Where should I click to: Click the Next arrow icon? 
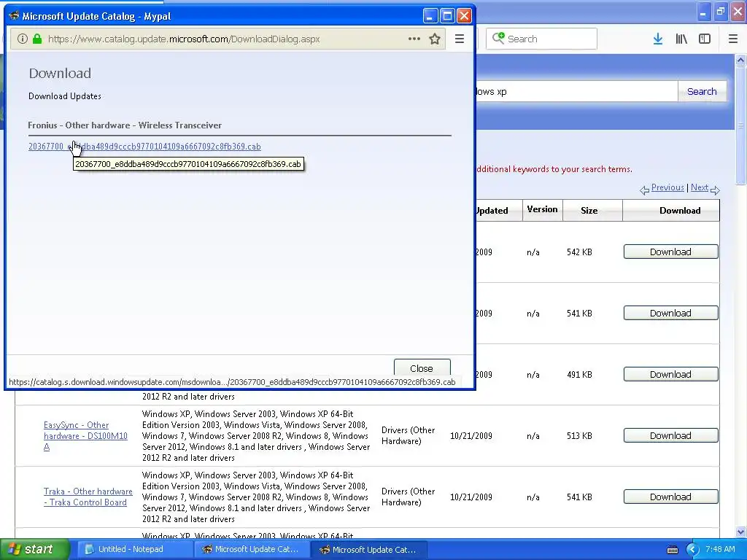click(715, 190)
